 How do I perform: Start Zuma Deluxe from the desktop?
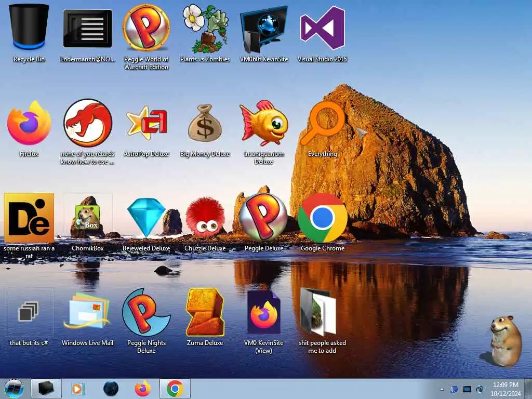pos(205,317)
